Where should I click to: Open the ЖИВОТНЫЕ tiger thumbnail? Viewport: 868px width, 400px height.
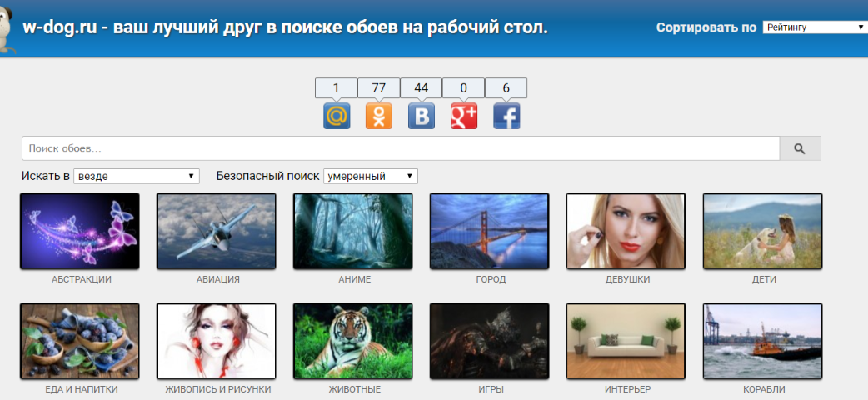point(352,341)
